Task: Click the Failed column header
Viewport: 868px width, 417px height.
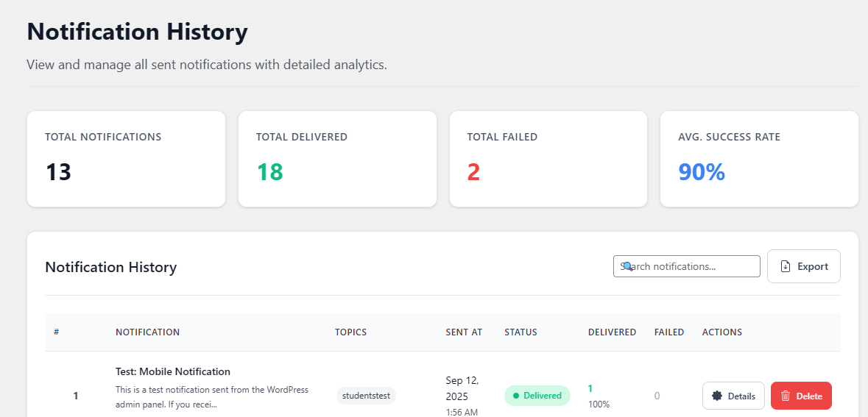Action: tap(669, 332)
